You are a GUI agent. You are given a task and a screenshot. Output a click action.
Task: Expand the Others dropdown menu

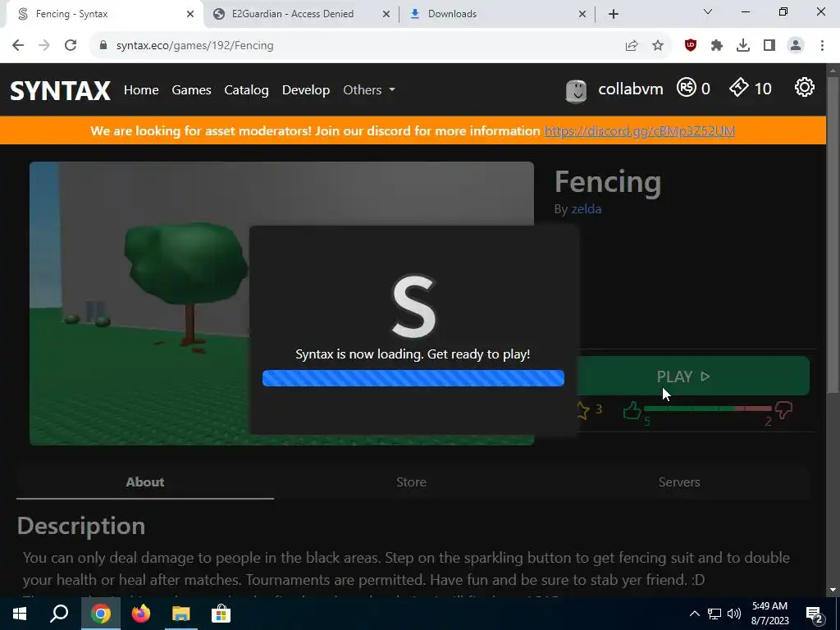369,90
